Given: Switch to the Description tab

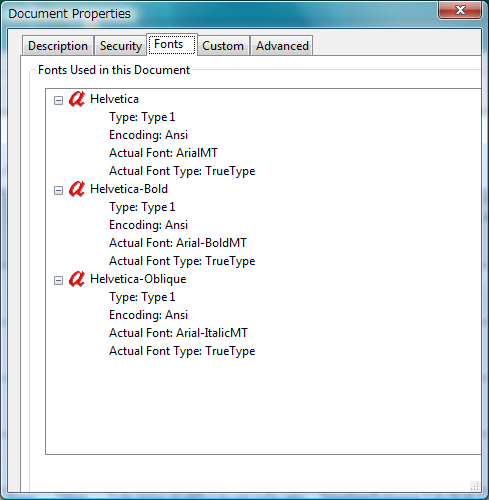Looking at the screenshot, I should (58, 46).
